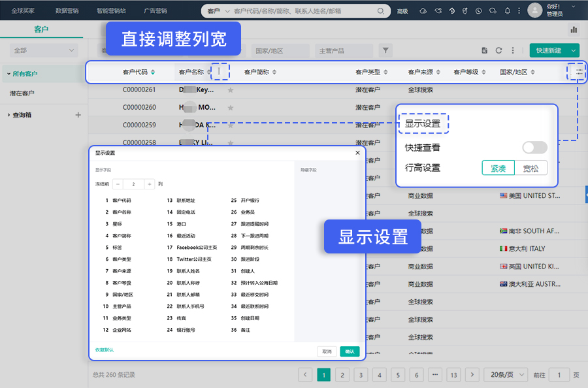Click the clock icon in the header

pyautogui.click(x=478, y=11)
